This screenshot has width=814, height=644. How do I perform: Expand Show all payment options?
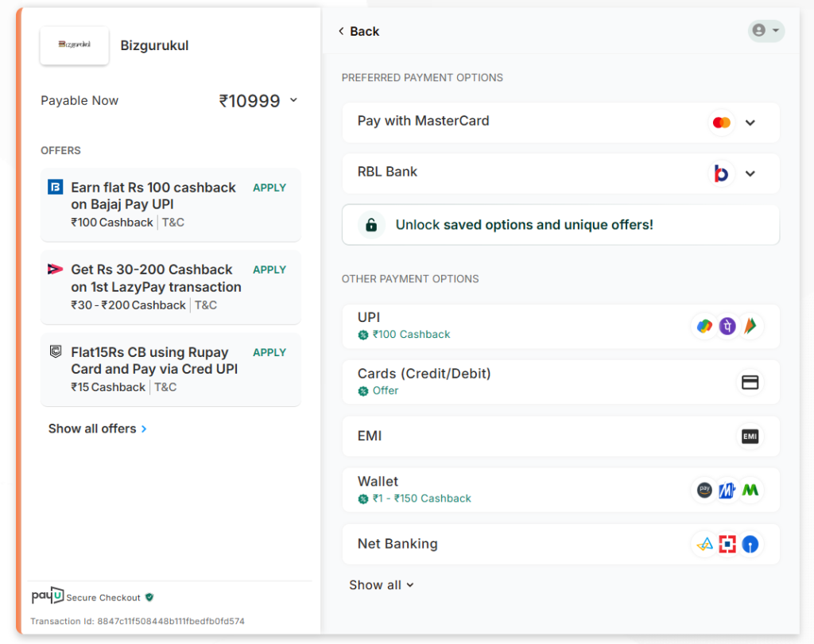click(x=382, y=585)
